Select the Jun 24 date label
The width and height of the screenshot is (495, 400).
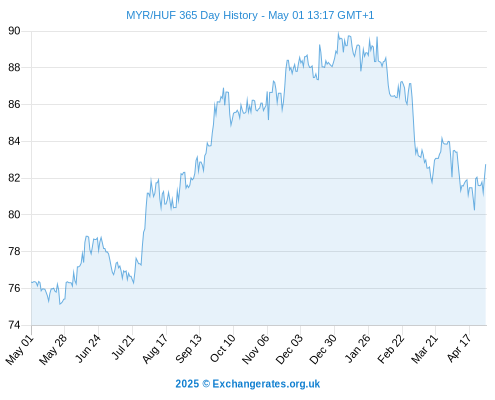click(87, 349)
